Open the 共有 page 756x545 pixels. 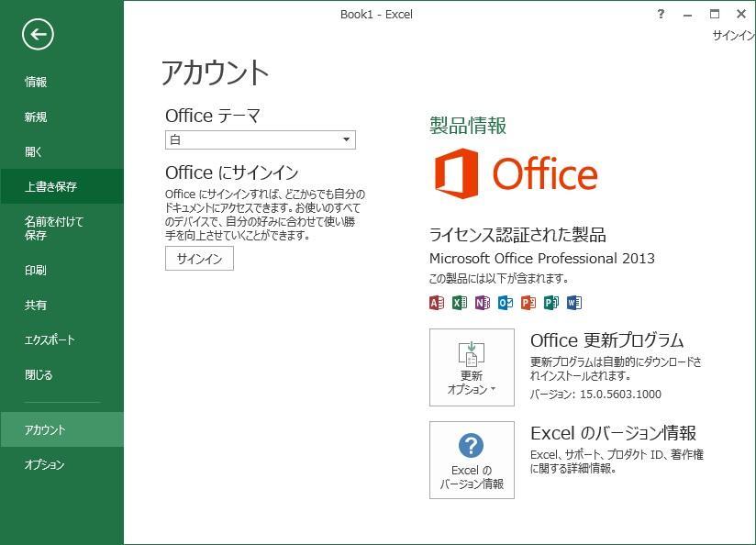pyautogui.click(x=62, y=305)
